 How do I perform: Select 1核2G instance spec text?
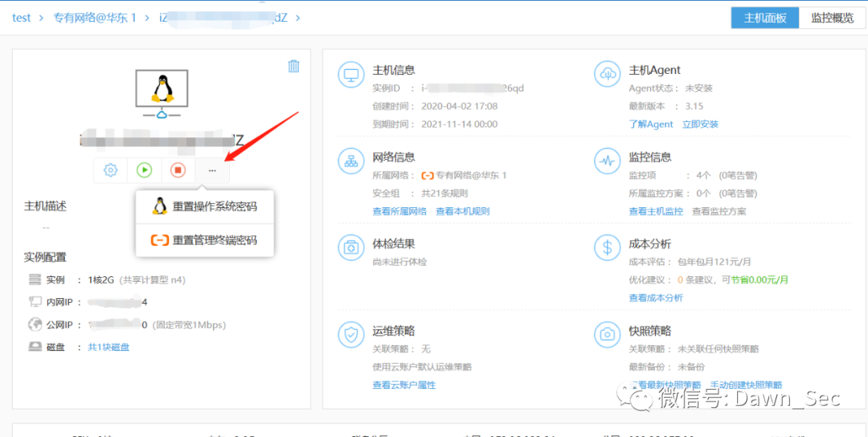coord(100,280)
